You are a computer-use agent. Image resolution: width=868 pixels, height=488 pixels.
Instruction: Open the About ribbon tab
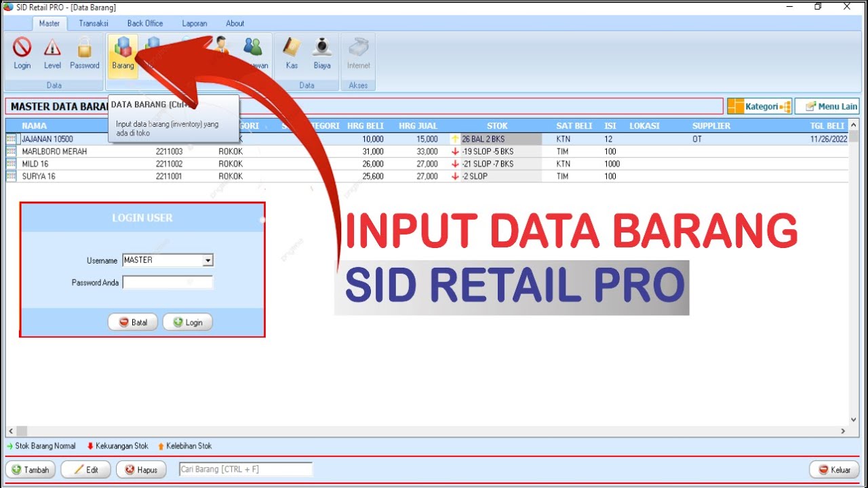click(x=235, y=23)
